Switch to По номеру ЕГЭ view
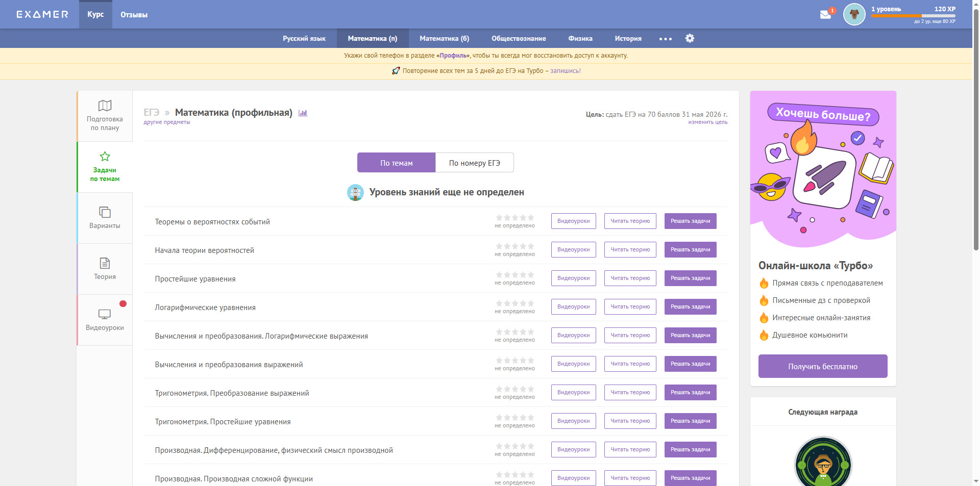Image resolution: width=980 pixels, height=486 pixels. click(474, 163)
